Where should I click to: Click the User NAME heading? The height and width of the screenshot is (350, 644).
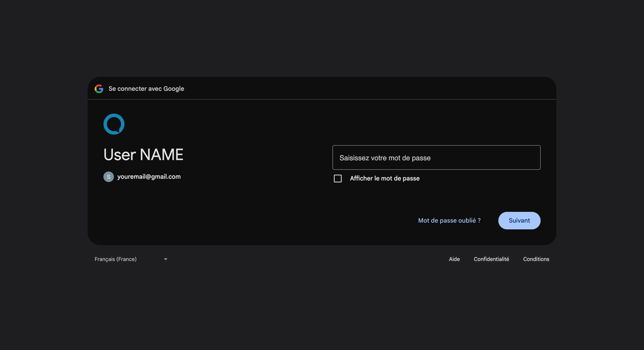click(x=143, y=154)
